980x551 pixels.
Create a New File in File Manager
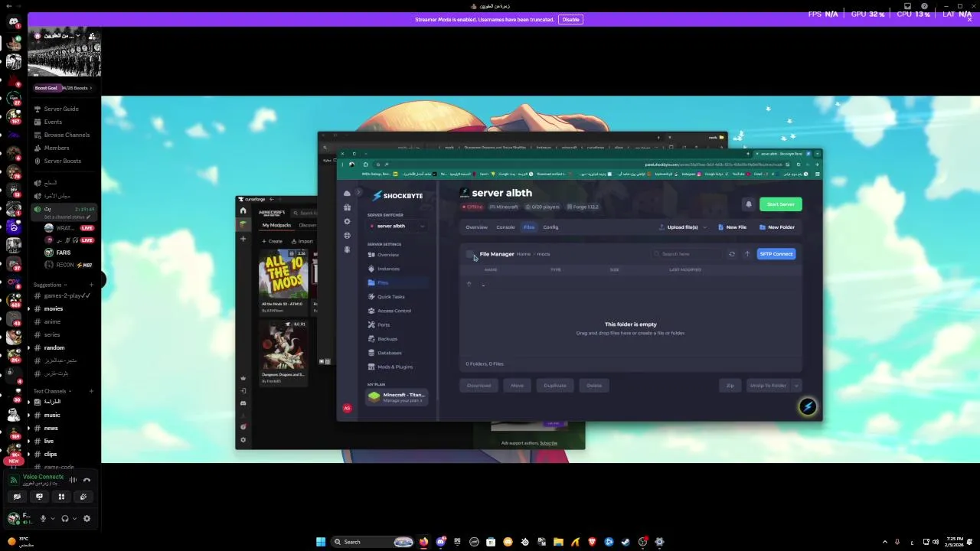click(x=732, y=227)
